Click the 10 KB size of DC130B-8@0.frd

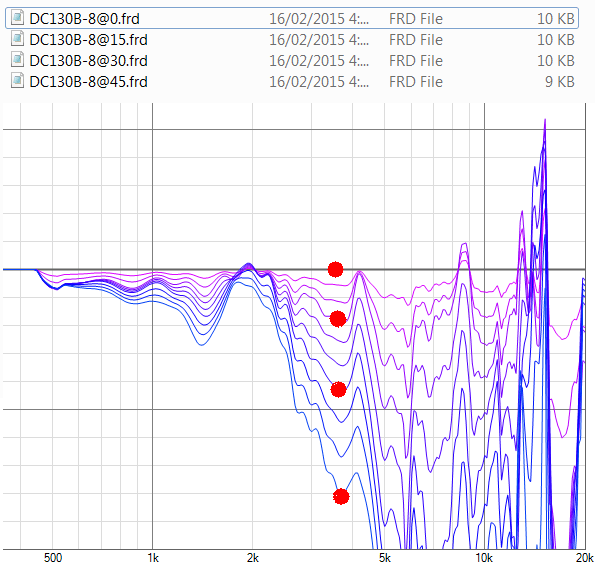pos(556,19)
